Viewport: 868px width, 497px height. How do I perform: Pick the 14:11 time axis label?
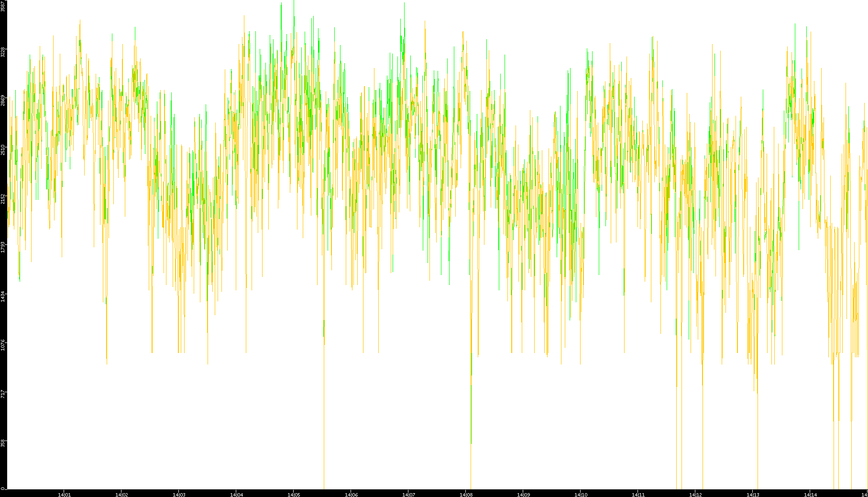pyautogui.click(x=638, y=495)
